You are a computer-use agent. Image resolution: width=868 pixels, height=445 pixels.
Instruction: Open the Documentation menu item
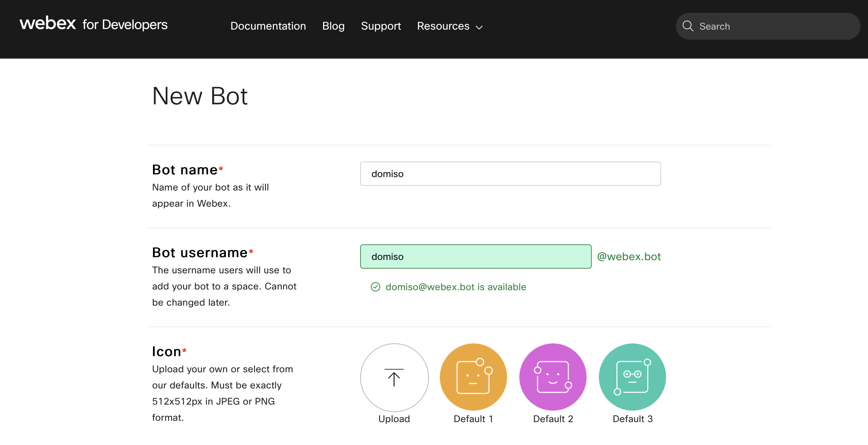tap(268, 26)
